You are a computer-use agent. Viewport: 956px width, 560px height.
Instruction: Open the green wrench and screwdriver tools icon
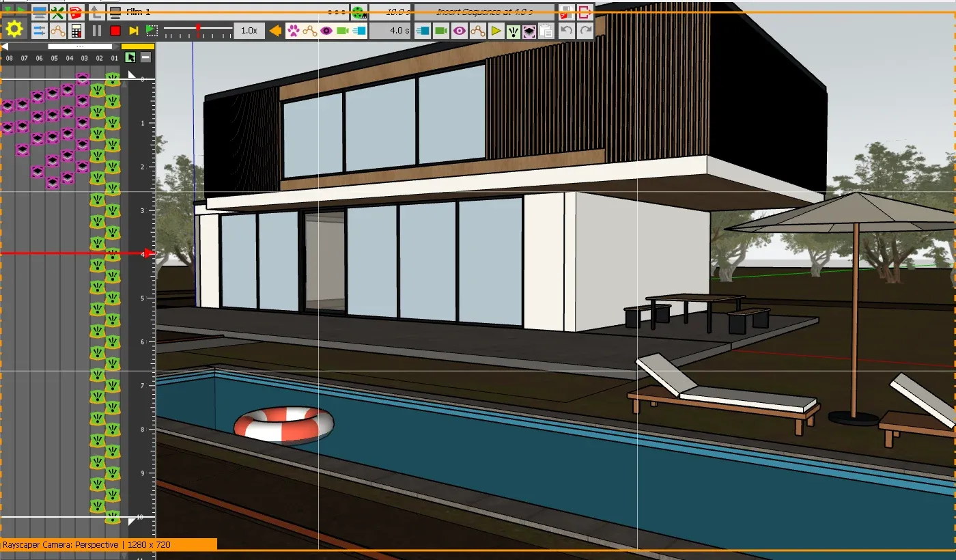(57, 12)
